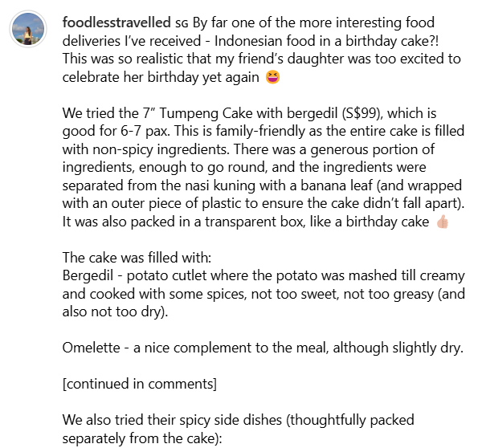Click the thumbs up emoji
The width and height of the screenshot is (478, 448).
(442, 222)
